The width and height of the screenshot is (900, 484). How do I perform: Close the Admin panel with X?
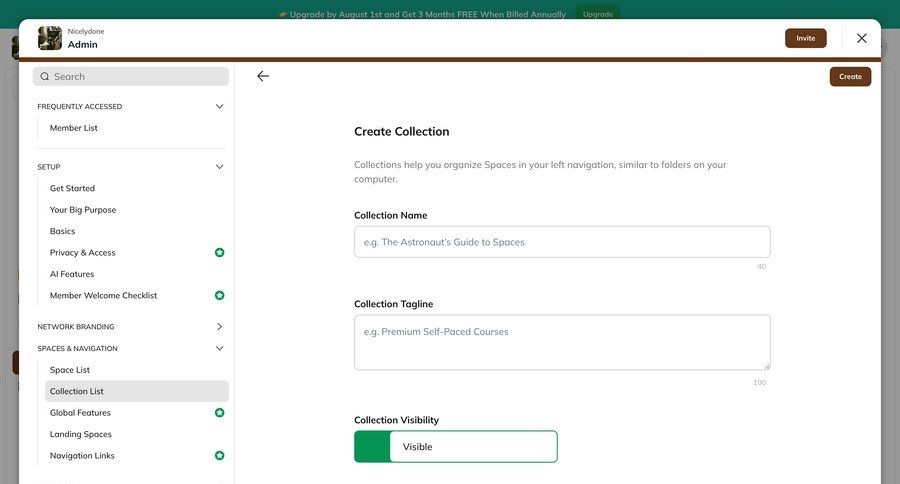click(862, 38)
